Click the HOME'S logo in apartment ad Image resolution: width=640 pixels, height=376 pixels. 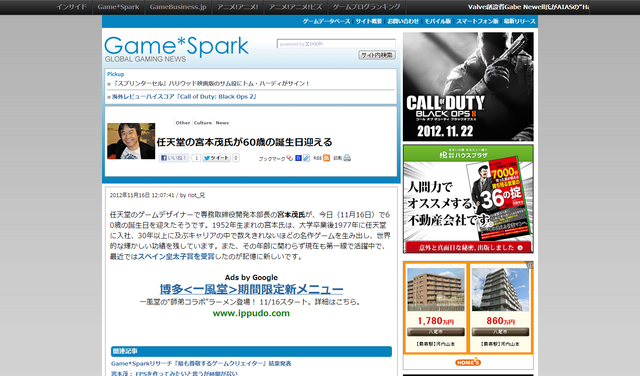coord(468,362)
